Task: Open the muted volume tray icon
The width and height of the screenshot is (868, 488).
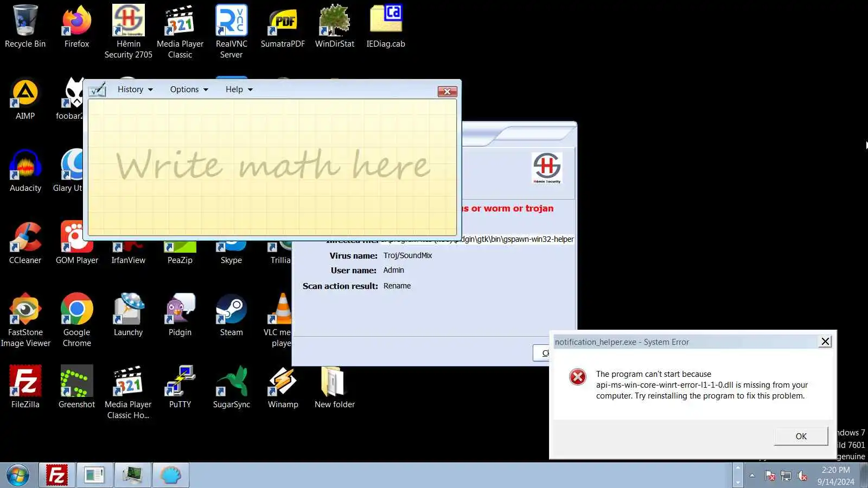Action: pos(802,476)
